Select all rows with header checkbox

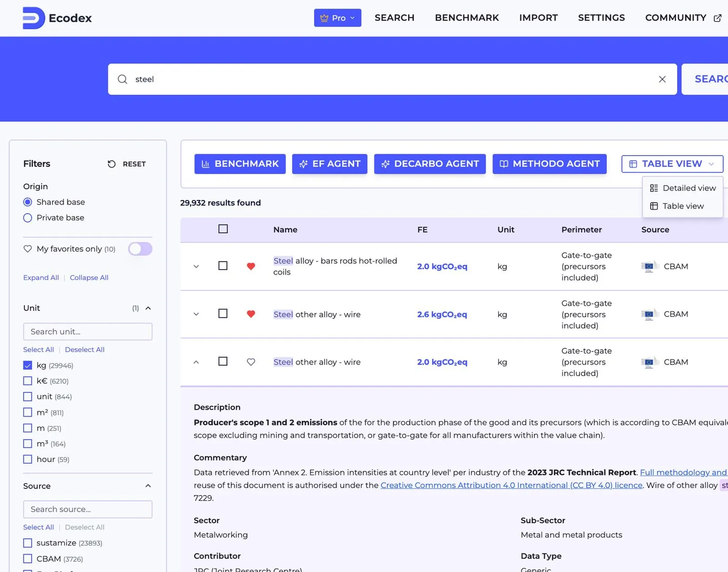pos(223,229)
